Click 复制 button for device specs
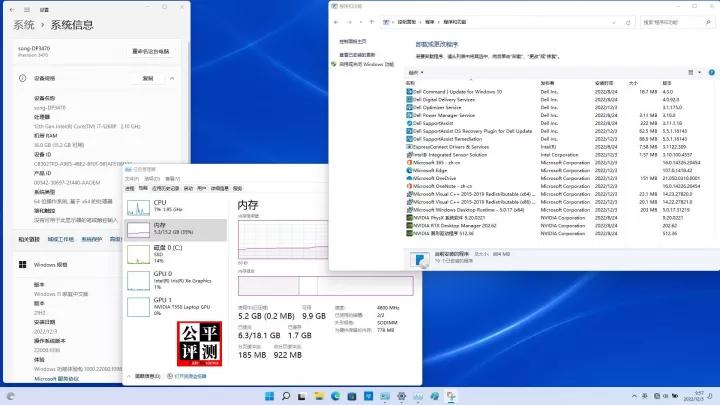This screenshot has height=405, width=720. tap(148, 79)
